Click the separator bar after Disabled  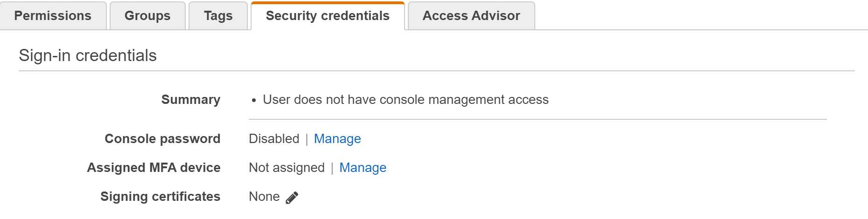tap(307, 139)
